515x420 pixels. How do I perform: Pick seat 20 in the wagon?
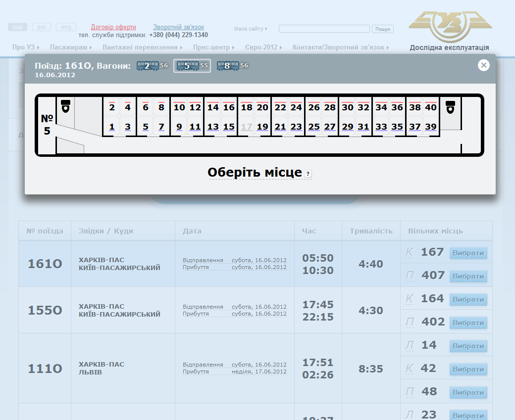pyautogui.click(x=262, y=107)
